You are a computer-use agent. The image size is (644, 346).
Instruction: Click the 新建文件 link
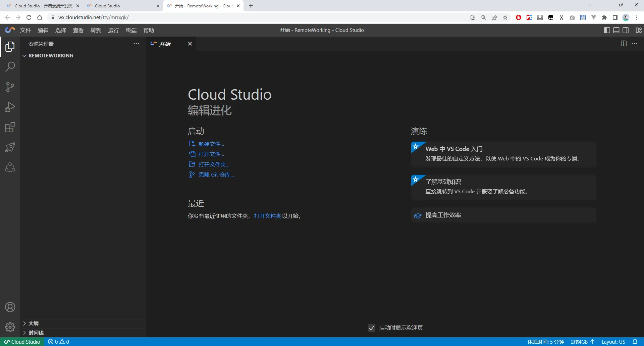[211, 144]
